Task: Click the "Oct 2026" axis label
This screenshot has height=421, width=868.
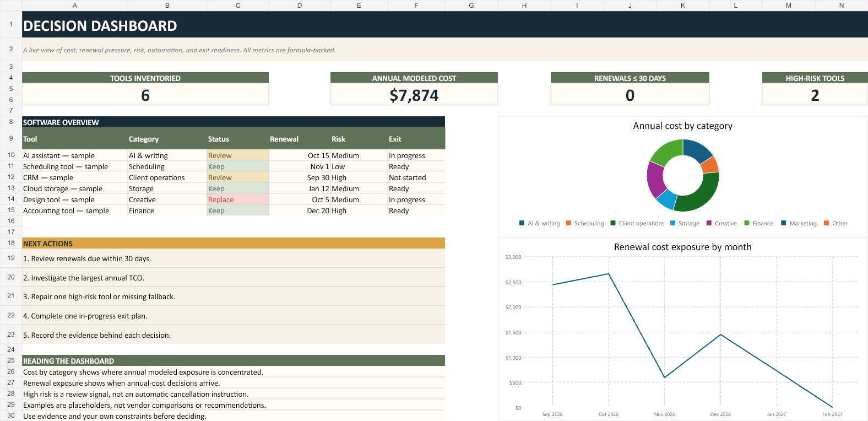Action: point(609,414)
